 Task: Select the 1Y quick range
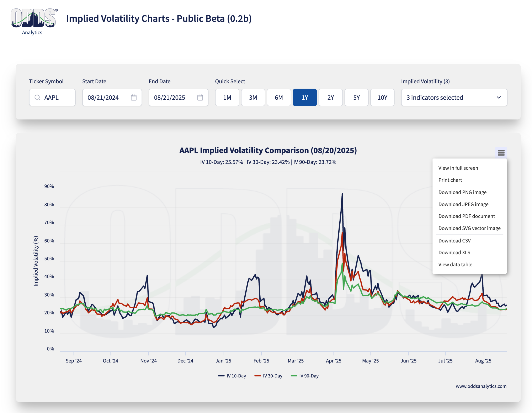click(x=305, y=98)
